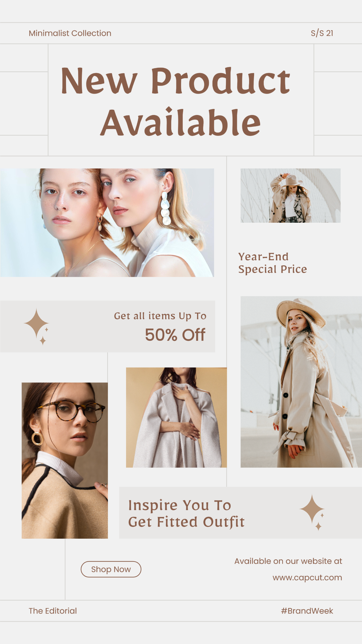
Task: Click the Shop Now button
Action: click(x=111, y=569)
